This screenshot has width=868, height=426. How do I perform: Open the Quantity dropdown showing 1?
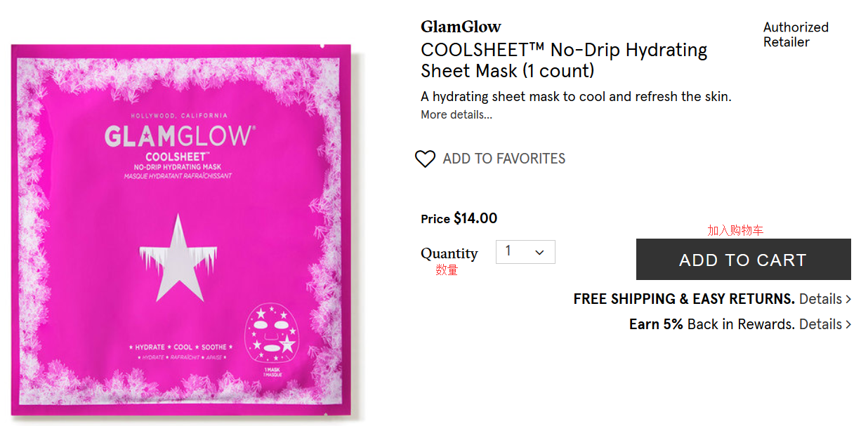525,252
